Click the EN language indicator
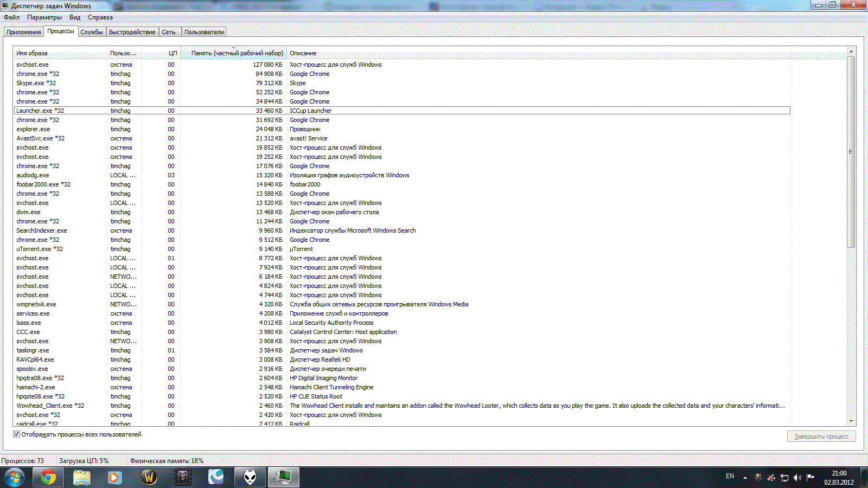 [730, 476]
